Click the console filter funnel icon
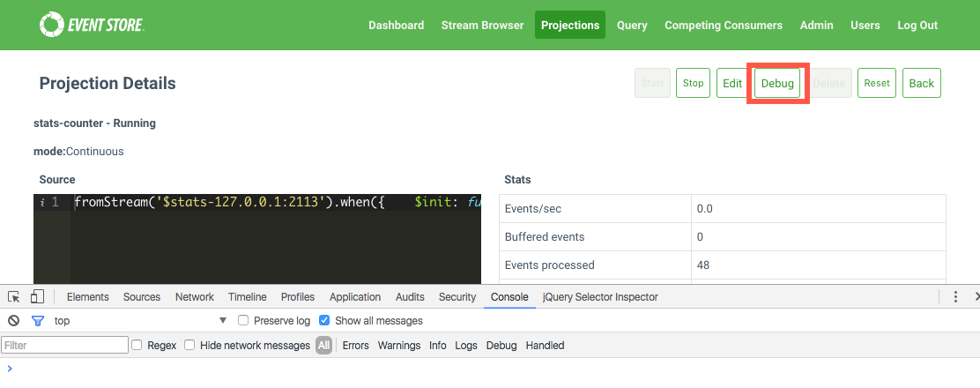 (x=37, y=321)
